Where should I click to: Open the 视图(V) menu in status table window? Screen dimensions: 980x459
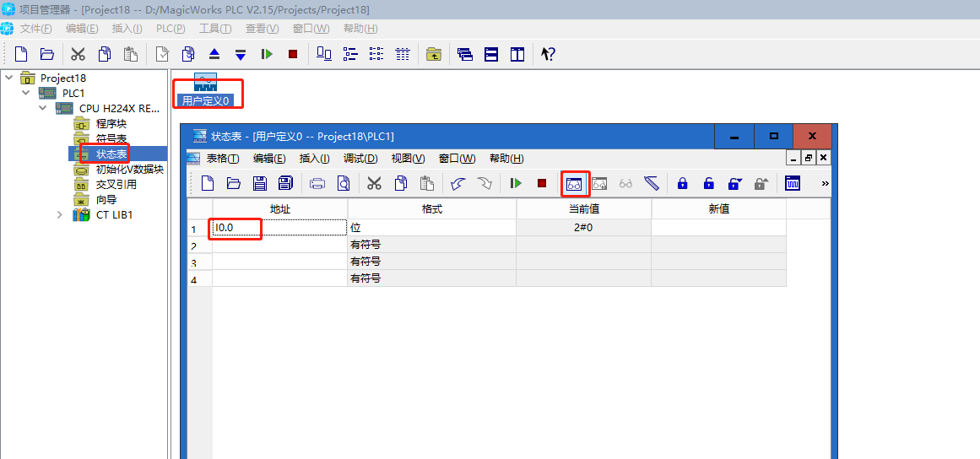click(x=409, y=159)
